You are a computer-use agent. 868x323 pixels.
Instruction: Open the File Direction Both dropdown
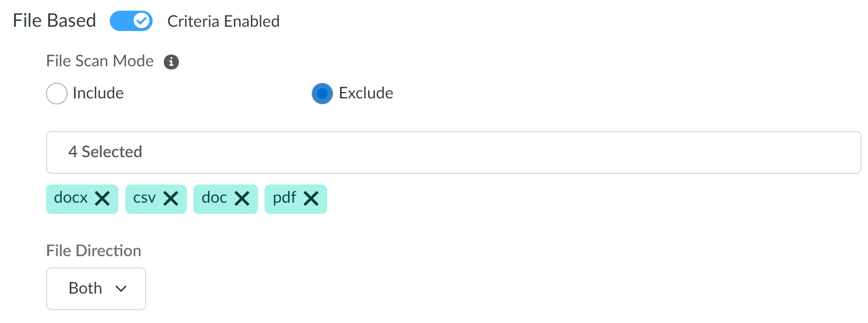pos(96,289)
